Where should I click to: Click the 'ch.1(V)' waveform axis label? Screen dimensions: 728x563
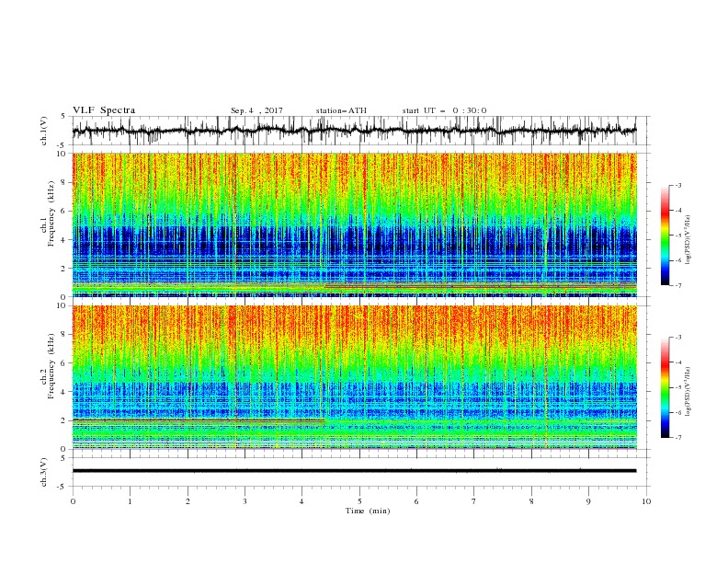tap(44, 131)
